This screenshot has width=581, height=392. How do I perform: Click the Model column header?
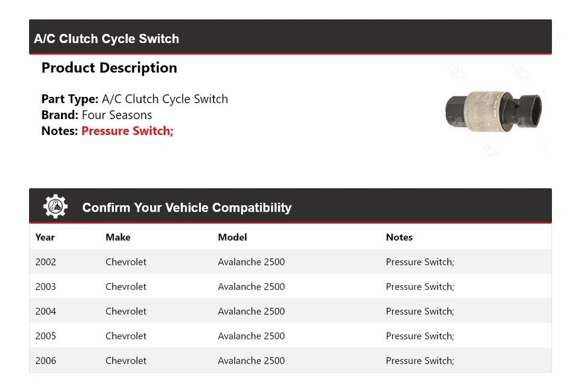232,237
